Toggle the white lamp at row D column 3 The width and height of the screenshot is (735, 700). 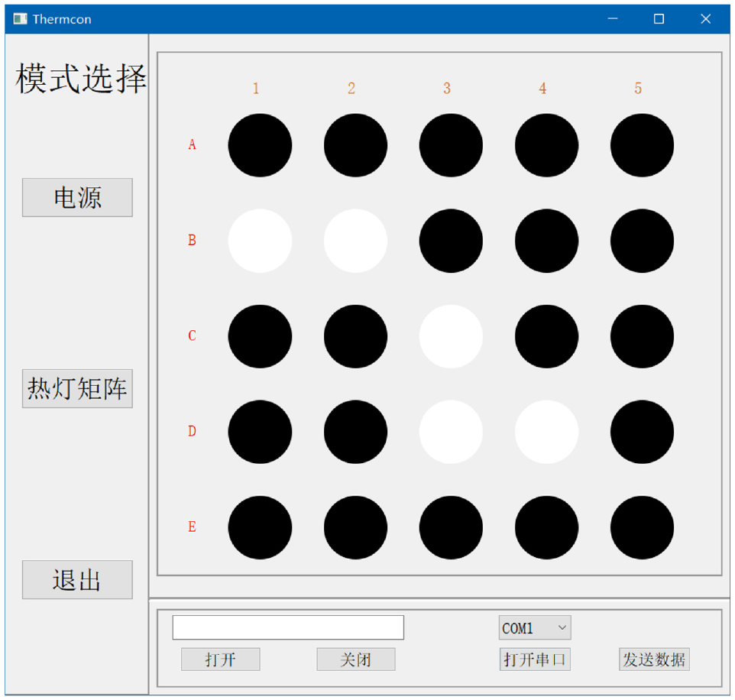pyautogui.click(x=451, y=432)
